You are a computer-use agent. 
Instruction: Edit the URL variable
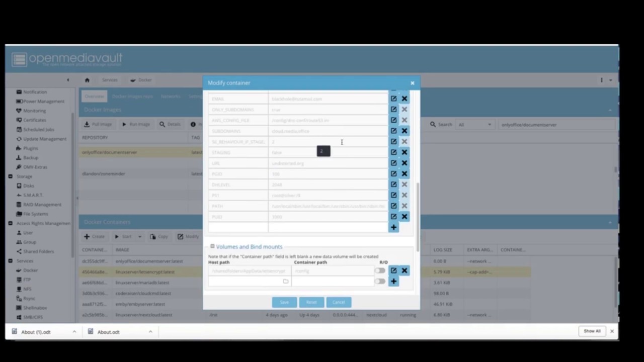393,163
